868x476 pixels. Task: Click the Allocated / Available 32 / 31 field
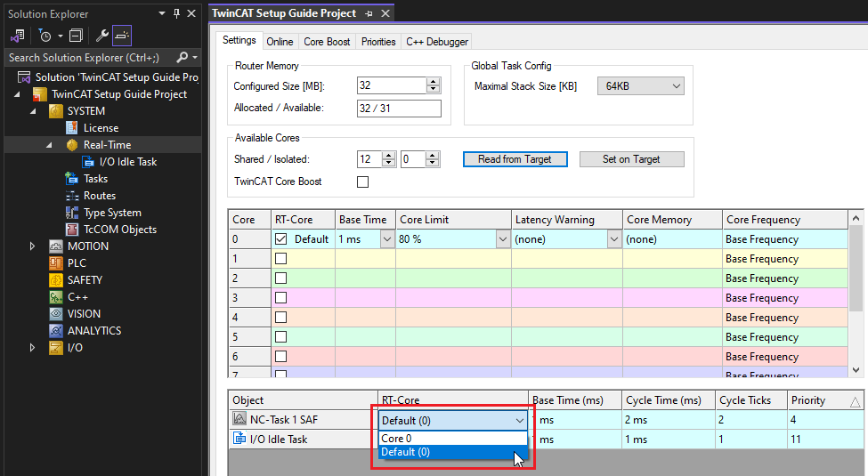tap(399, 108)
